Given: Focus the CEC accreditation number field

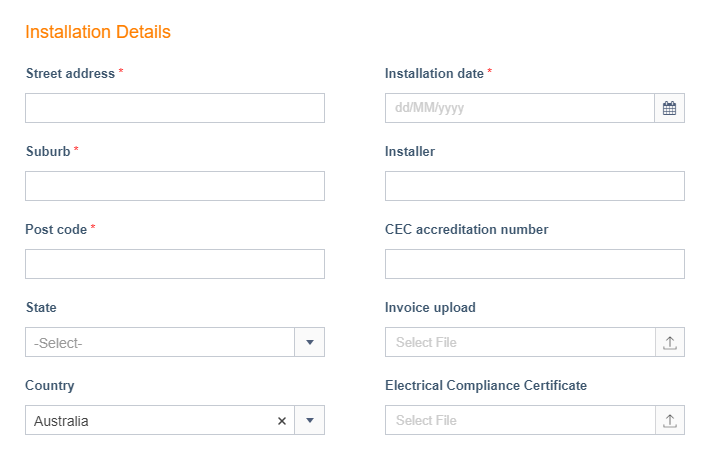Looking at the screenshot, I should tap(535, 264).
